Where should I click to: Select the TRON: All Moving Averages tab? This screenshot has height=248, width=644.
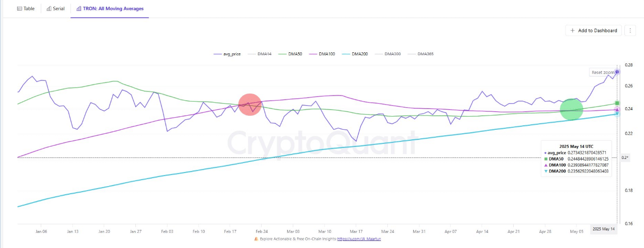[110, 9]
